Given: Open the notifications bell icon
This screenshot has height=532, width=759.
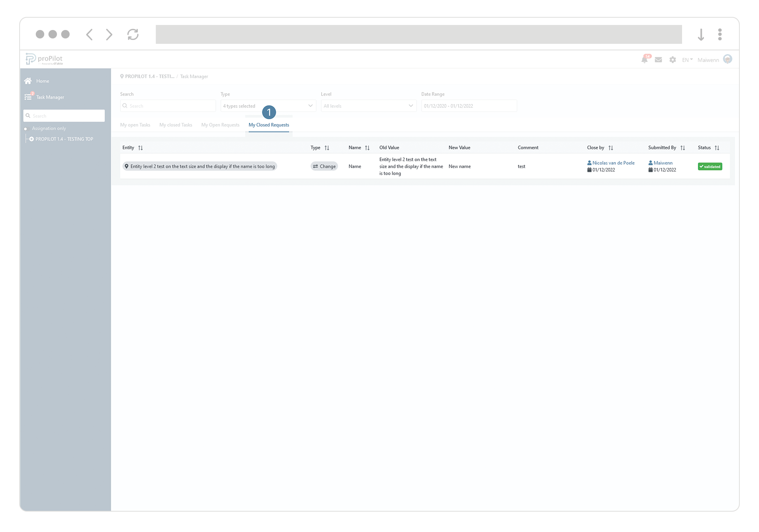Looking at the screenshot, I should (x=644, y=60).
